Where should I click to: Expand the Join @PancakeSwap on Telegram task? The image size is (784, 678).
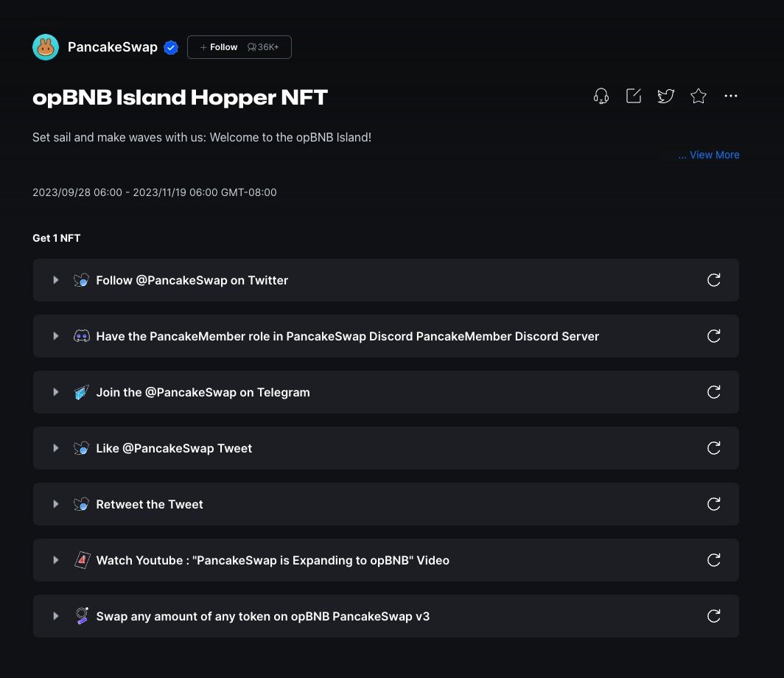tap(56, 392)
